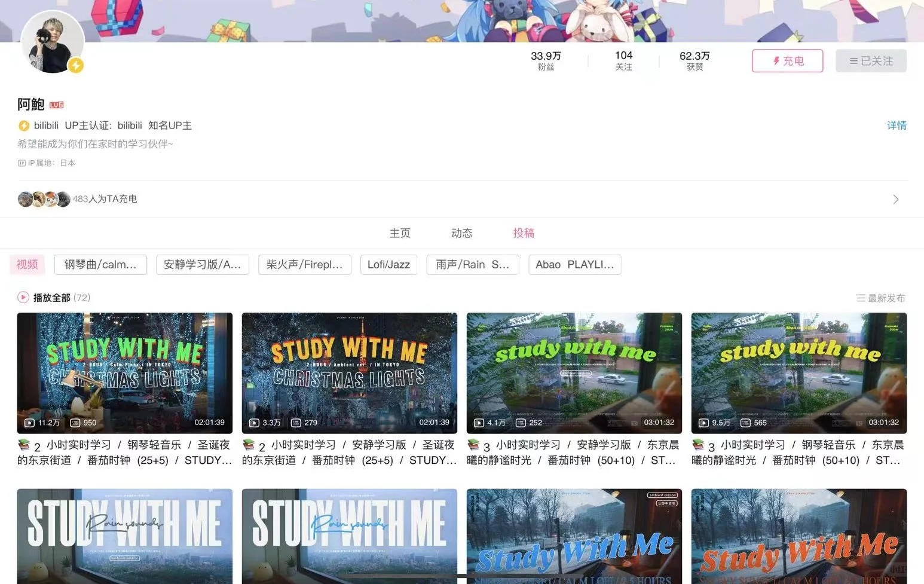Screen dimensions: 924x584
Task: Select the 视频 filter chip
Action: 27,264
